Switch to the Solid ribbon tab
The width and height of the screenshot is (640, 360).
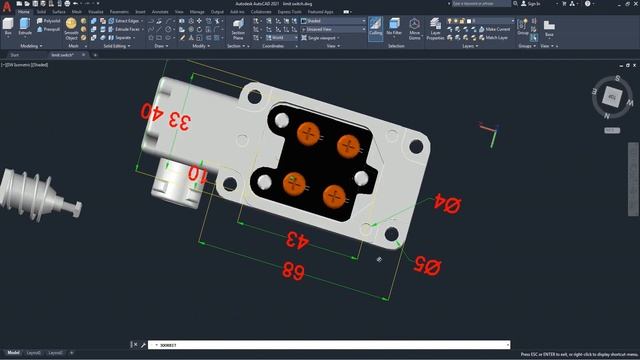[x=41, y=12]
